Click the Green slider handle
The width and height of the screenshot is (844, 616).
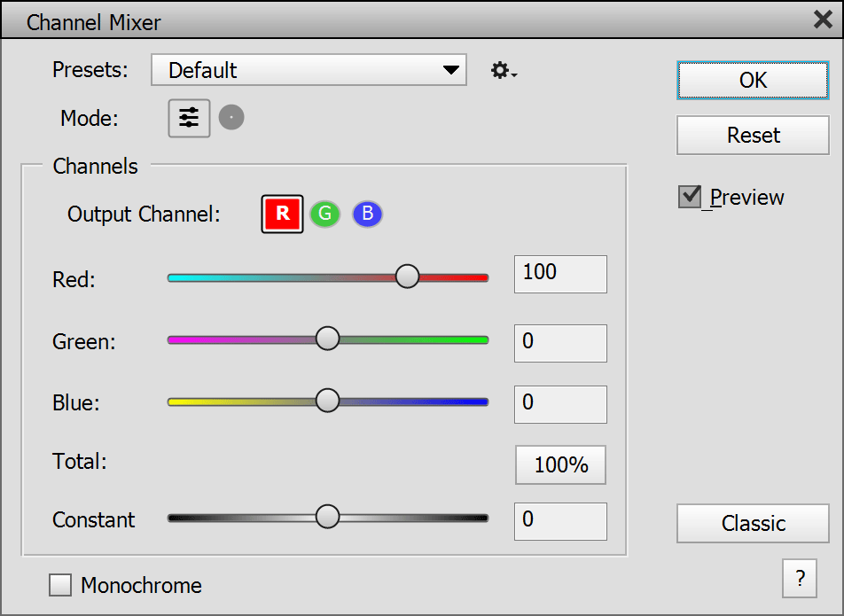tap(328, 339)
